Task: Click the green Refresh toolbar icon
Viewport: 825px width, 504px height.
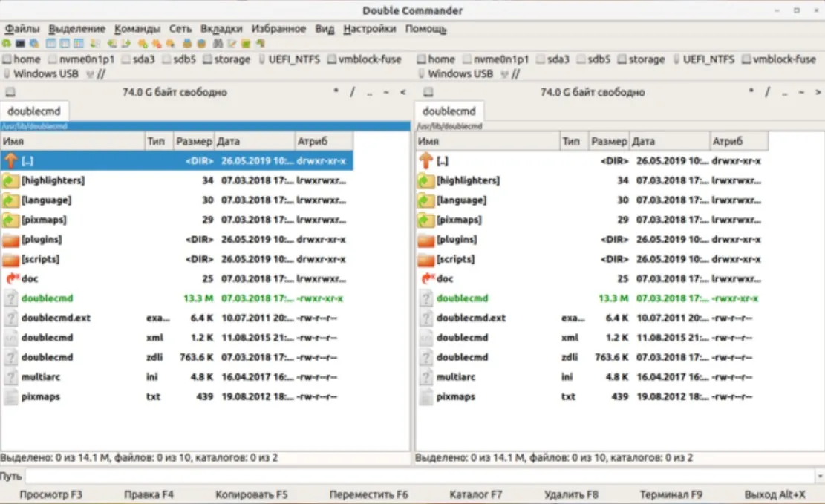Action: [7, 43]
